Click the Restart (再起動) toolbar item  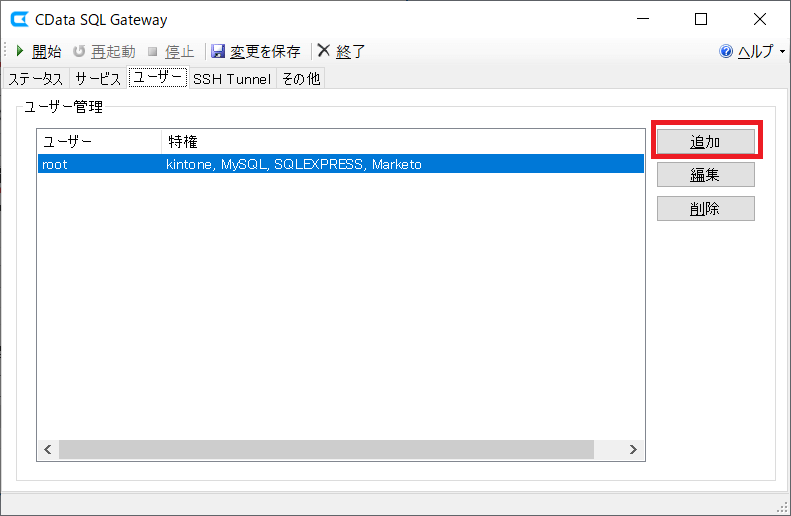tap(104, 51)
